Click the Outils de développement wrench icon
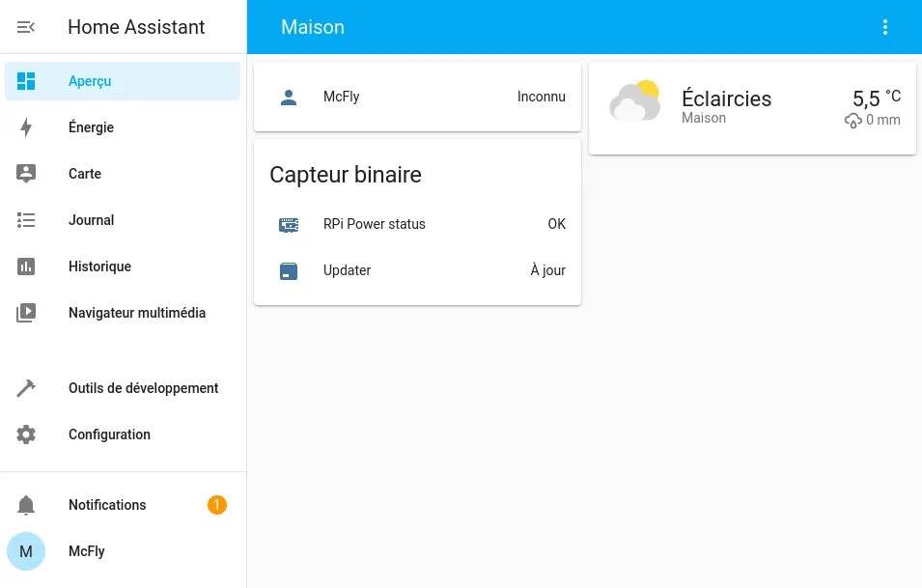This screenshot has height=588, width=922. tap(26, 388)
